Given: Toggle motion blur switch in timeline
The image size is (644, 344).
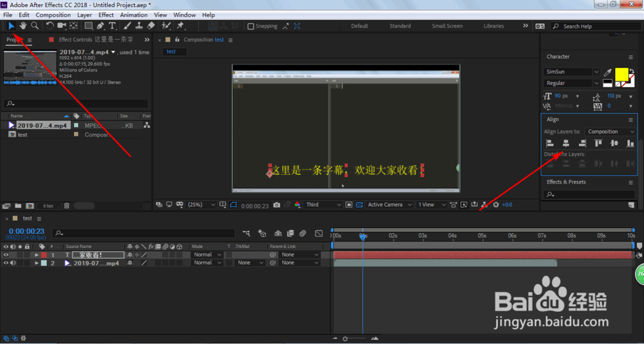Looking at the screenshot, I should (303, 233).
